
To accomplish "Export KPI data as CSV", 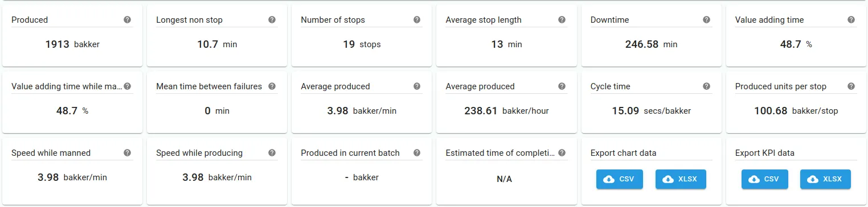I will click(764, 179).
